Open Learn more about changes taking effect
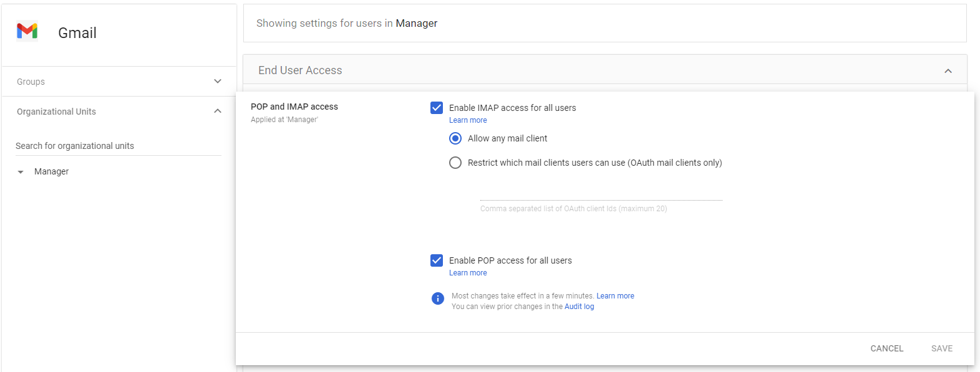The height and width of the screenshot is (372, 980). tap(615, 296)
